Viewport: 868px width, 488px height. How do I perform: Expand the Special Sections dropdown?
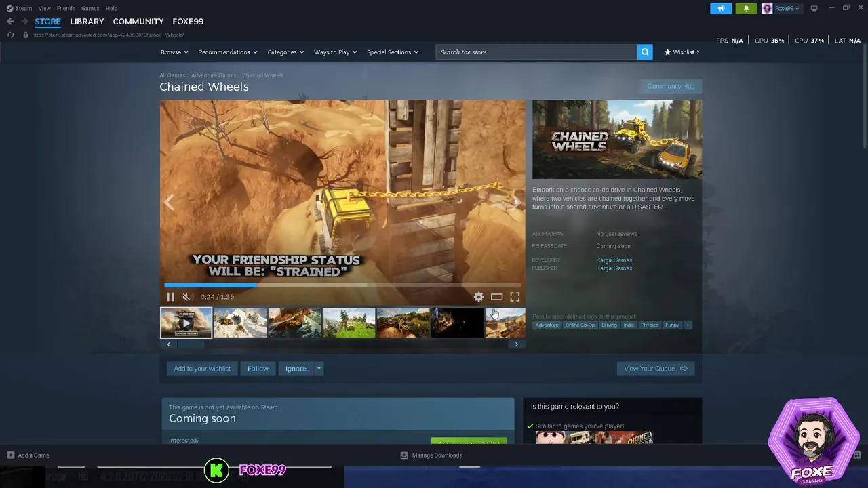[x=393, y=52]
